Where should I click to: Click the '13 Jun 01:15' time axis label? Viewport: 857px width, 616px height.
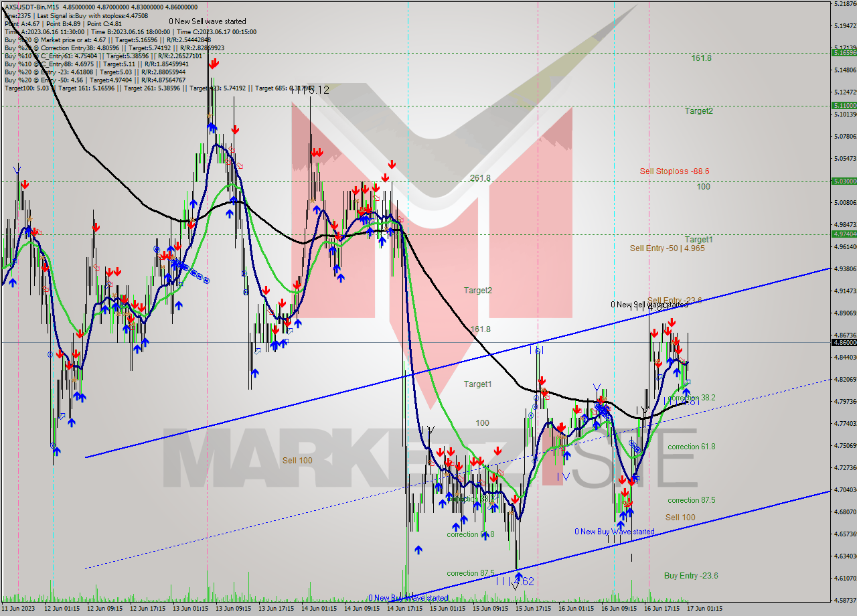189,609
